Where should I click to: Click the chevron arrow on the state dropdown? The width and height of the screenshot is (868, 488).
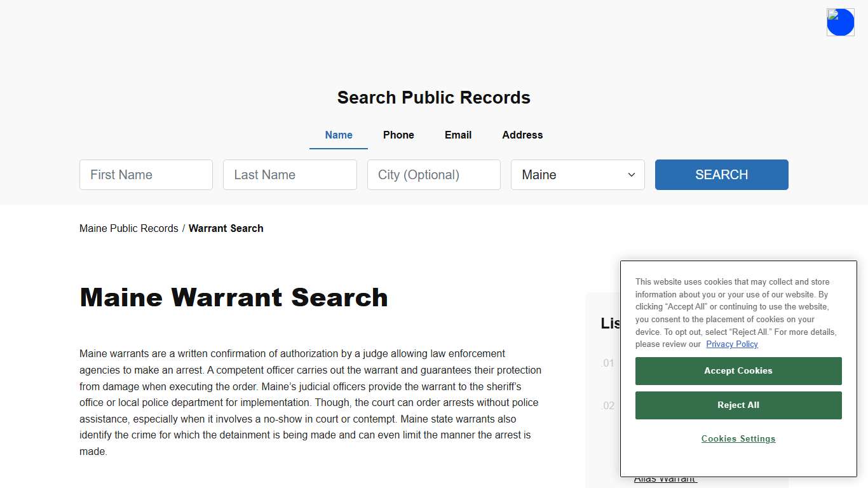coord(632,174)
